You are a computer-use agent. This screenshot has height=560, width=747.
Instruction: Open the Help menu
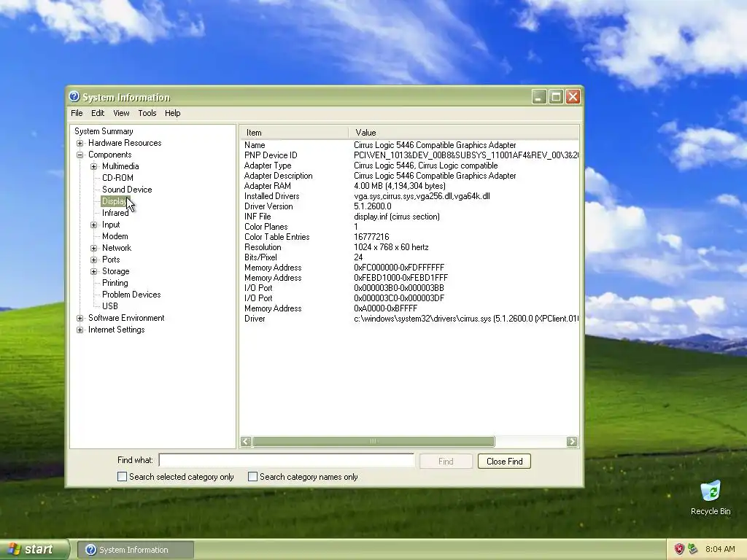[172, 113]
